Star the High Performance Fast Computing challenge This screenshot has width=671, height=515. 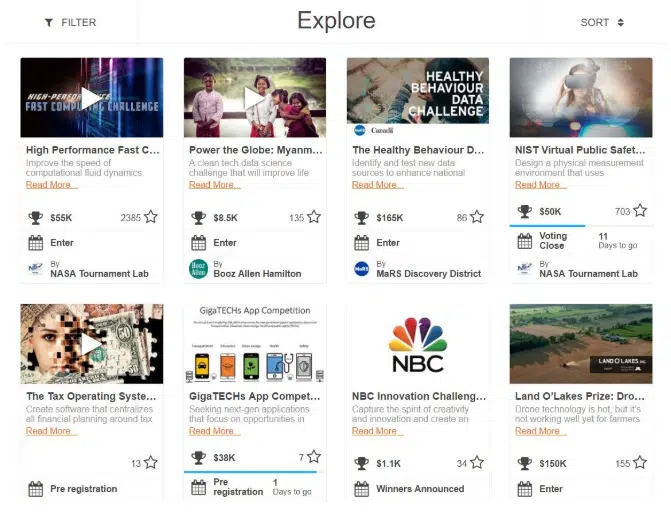[x=151, y=217]
